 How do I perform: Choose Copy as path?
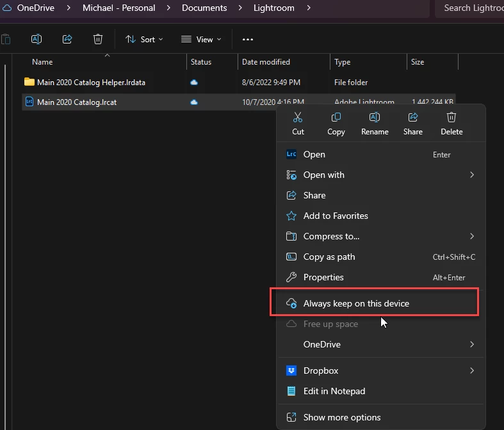click(x=381, y=257)
